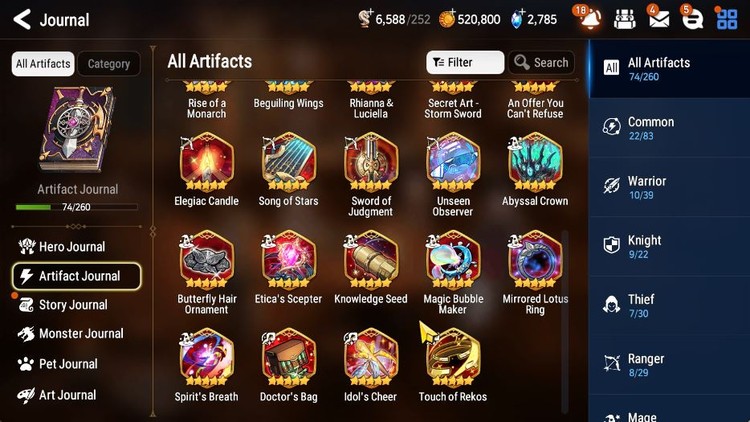The image size is (750, 422).
Task: Tap the Elegiac Candle artifact icon
Action: [x=207, y=163]
